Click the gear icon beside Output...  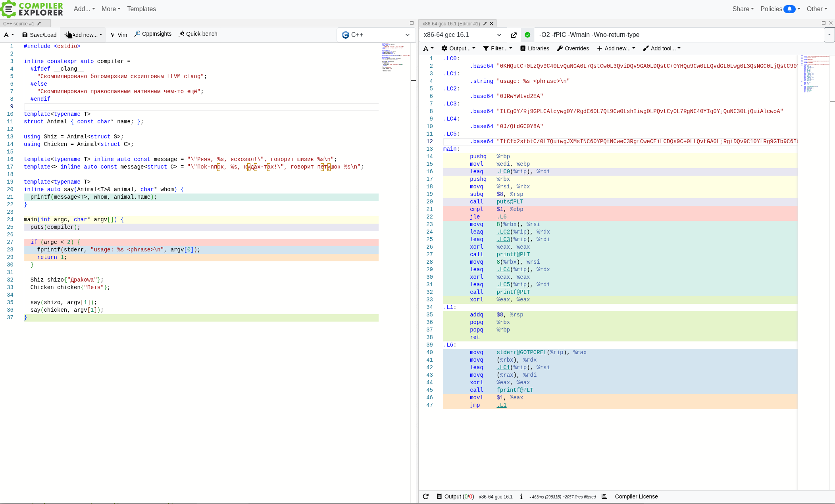[x=444, y=48]
